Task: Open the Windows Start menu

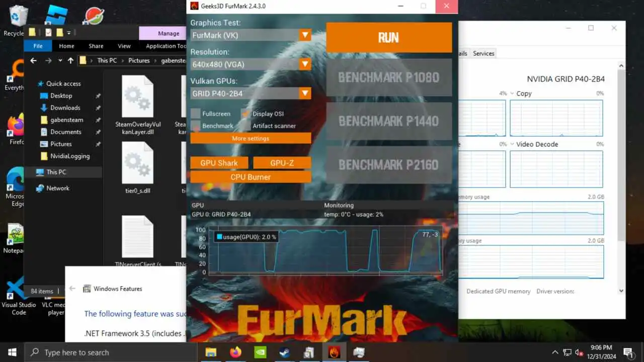Action: (12, 352)
